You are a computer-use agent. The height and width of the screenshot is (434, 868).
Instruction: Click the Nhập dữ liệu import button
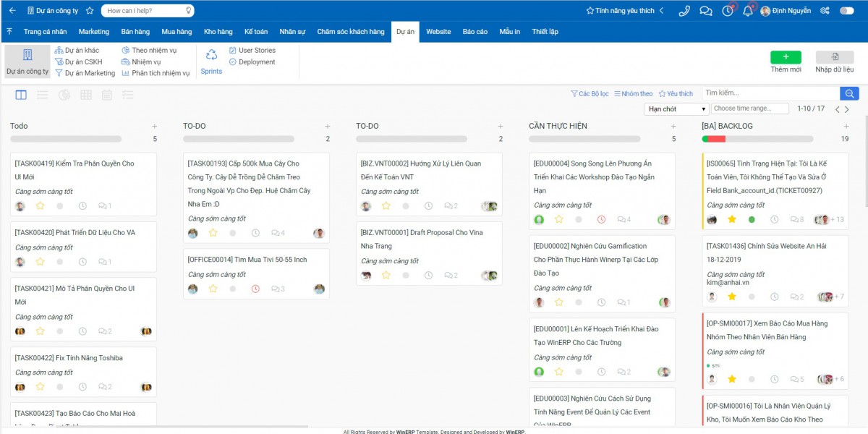[834, 58]
